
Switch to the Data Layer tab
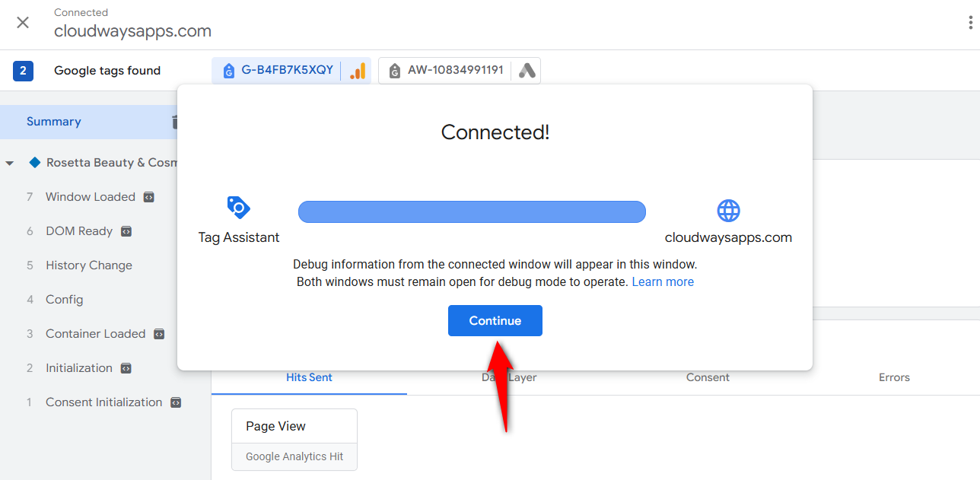pos(509,377)
